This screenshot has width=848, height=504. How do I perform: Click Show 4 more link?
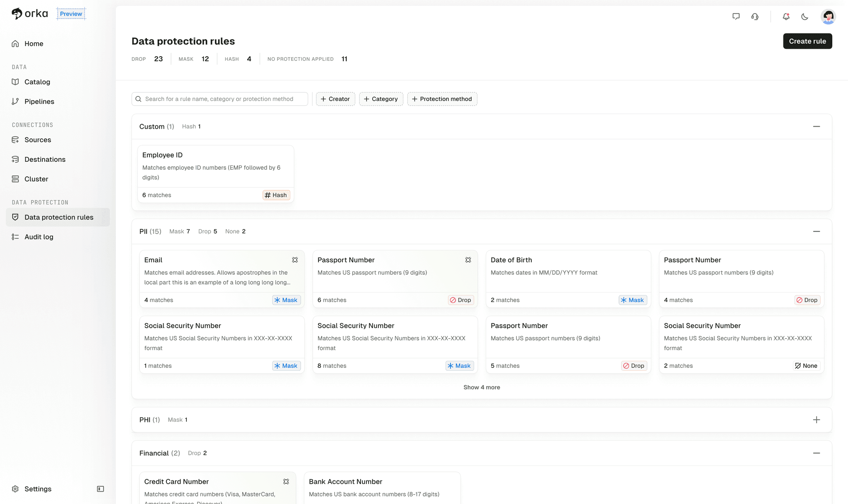tap(482, 387)
